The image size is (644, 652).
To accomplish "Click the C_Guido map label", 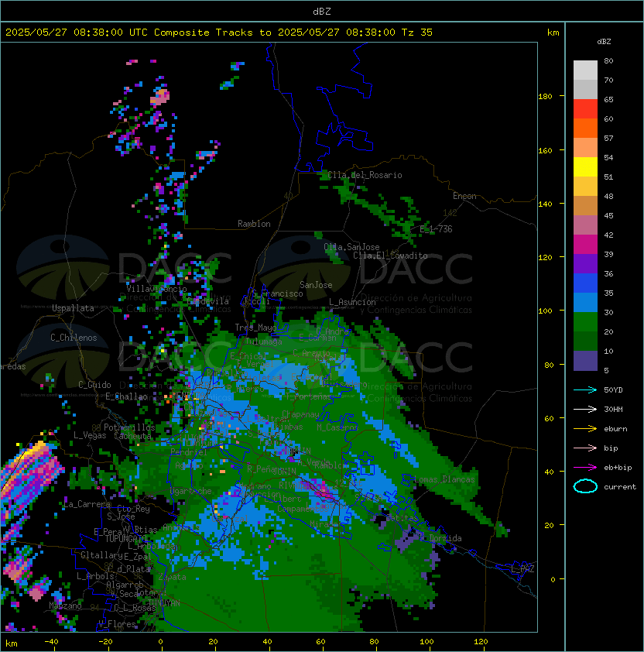I will click(x=94, y=385).
